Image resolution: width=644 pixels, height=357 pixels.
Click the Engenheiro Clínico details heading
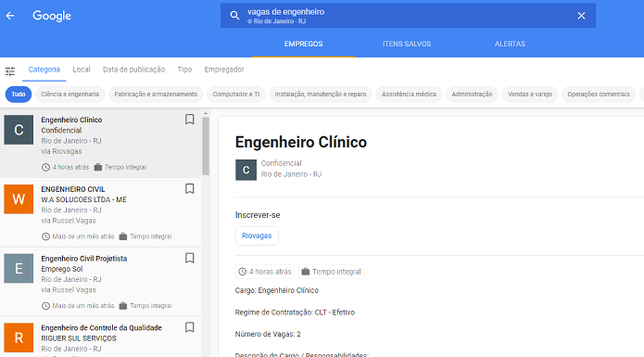click(301, 142)
